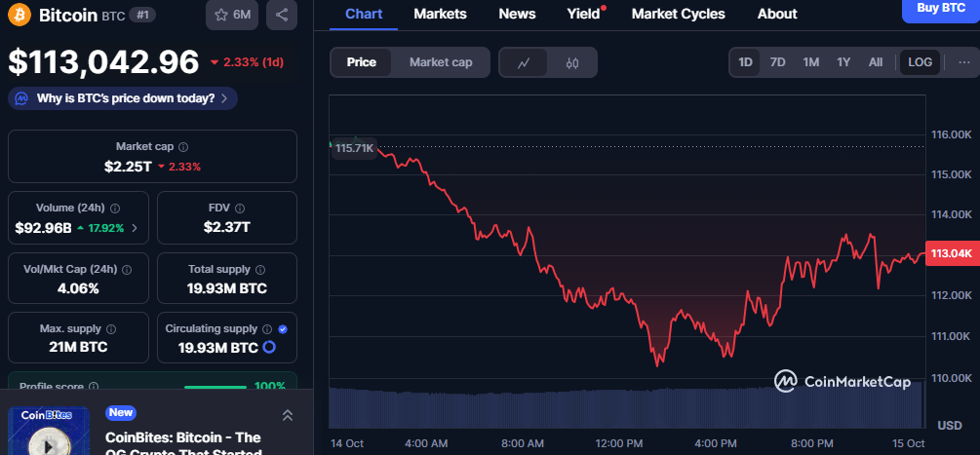
Task: Expand Volume (24h) details chevron
Action: coord(135,228)
